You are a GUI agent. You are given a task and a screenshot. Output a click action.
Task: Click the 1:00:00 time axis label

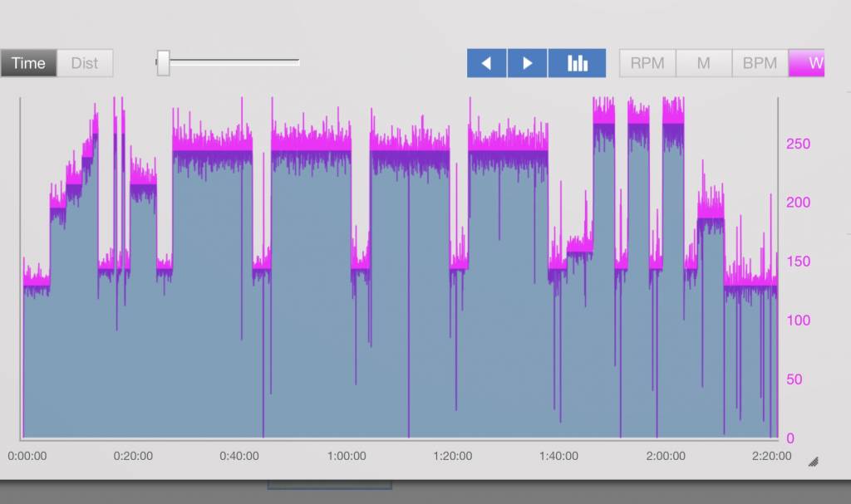[x=347, y=456]
